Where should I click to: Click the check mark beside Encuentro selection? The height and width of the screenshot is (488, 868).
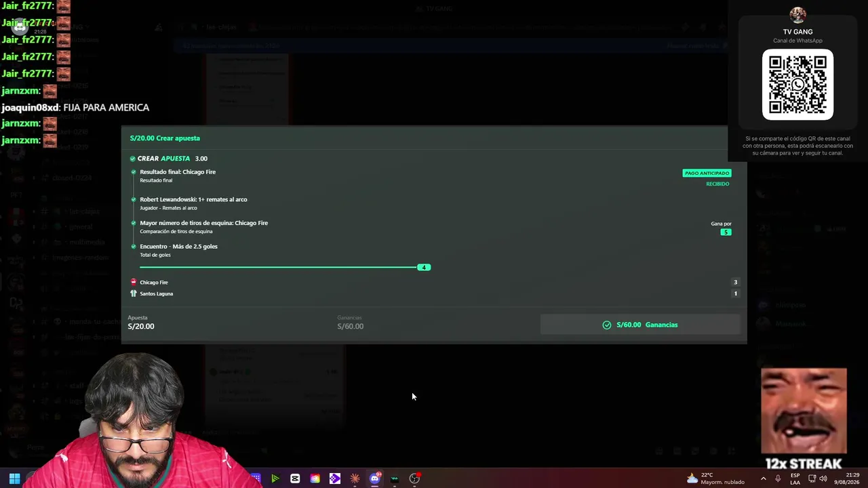(134, 247)
